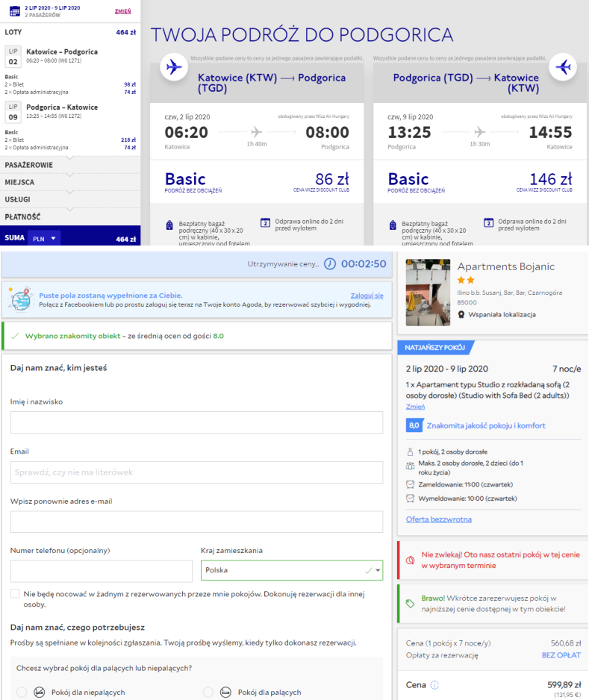Image resolution: width=589 pixels, height=700 pixels.
Task: Click the 'Zmień' link under the room type
Action: point(415,407)
